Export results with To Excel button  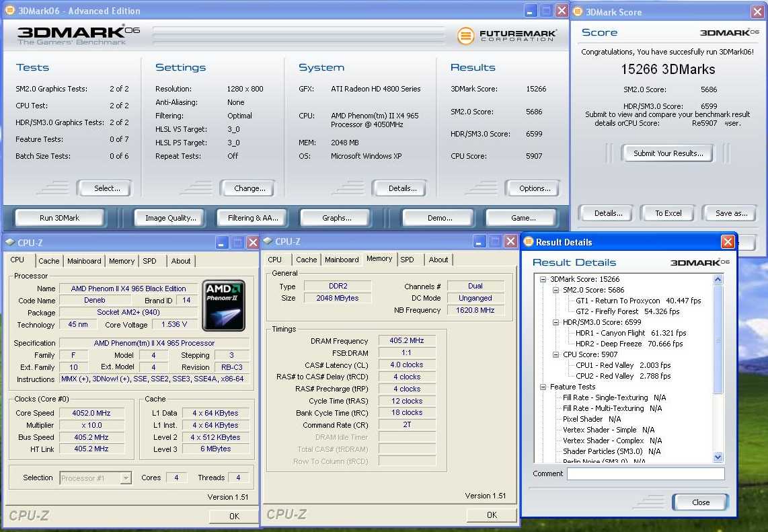[x=668, y=213]
